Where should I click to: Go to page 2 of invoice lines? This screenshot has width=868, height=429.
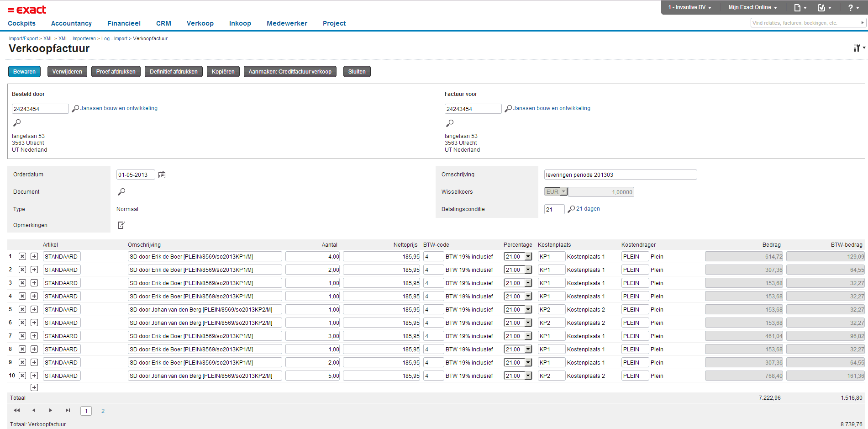[103, 411]
